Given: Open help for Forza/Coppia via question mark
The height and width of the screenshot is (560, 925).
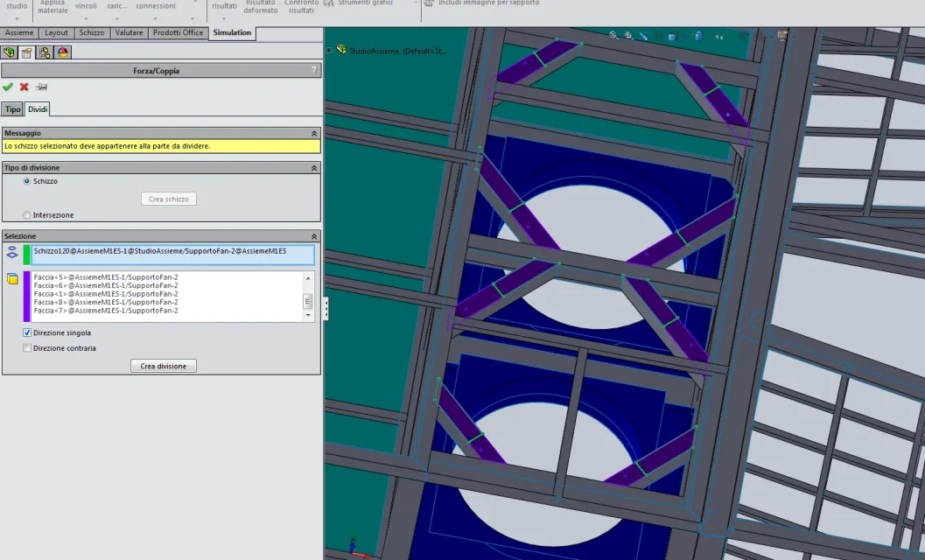Looking at the screenshot, I should pyautogui.click(x=314, y=70).
